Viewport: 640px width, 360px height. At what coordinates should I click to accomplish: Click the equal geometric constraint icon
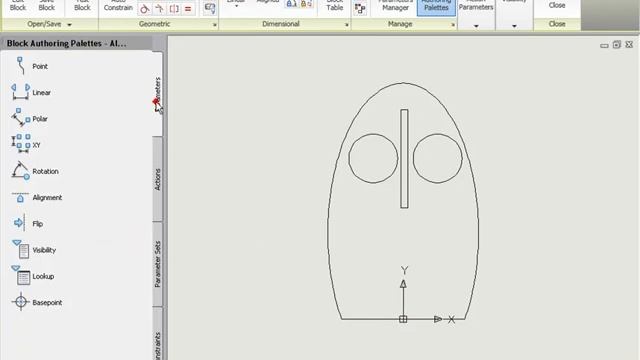click(188, 9)
